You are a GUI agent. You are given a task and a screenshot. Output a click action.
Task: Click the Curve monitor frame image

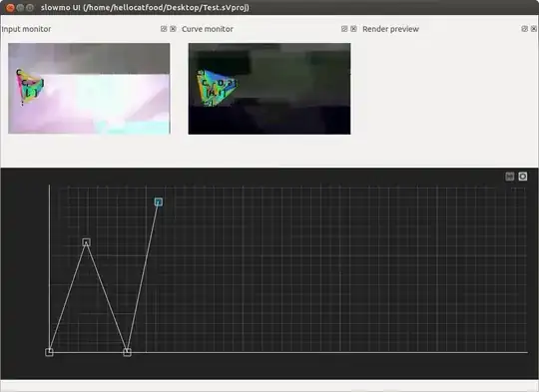point(269,89)
